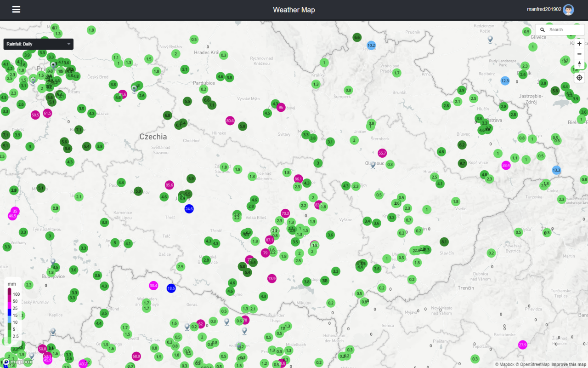Click the user avatar picture

[x=568, y=10]
